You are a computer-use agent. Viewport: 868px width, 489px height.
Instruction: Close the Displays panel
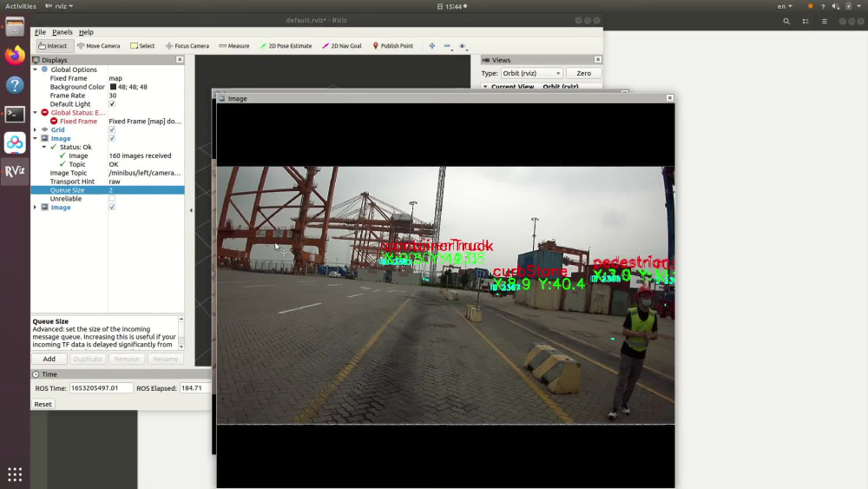180,59
